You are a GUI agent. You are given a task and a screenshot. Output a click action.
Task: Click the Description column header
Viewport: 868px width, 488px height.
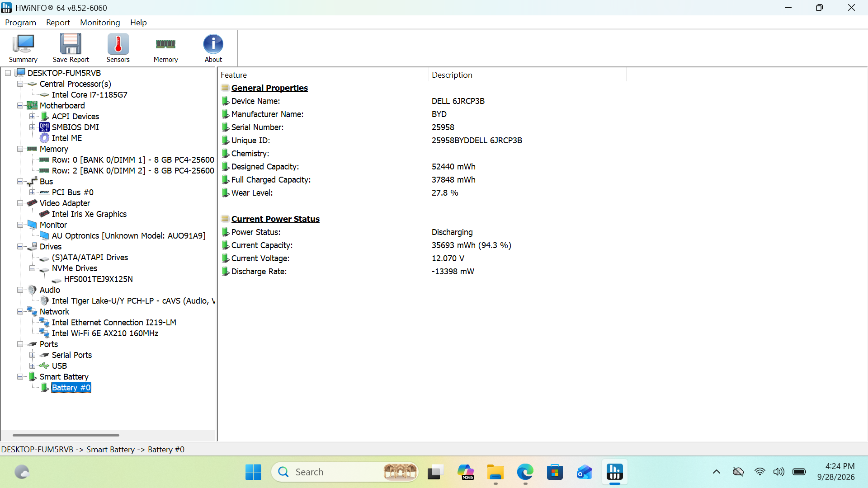click(x=527, y=75)
